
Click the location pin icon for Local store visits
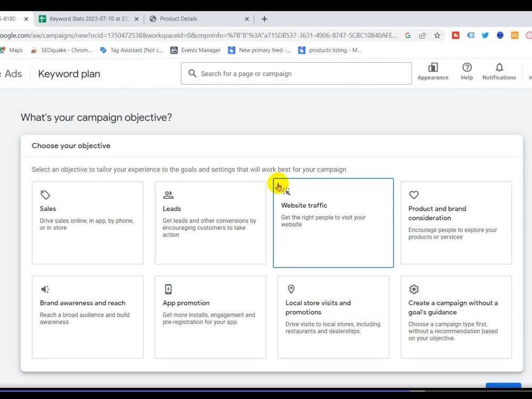[x=291, y=289]
